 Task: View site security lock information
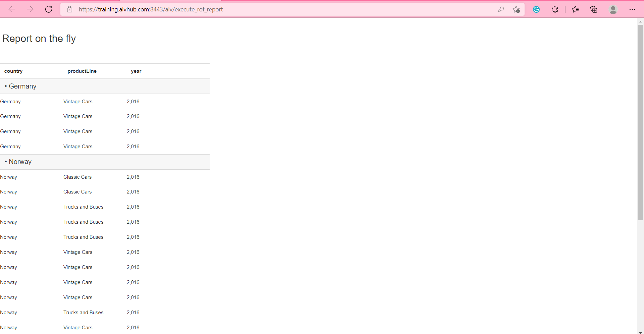click(69, 9)
